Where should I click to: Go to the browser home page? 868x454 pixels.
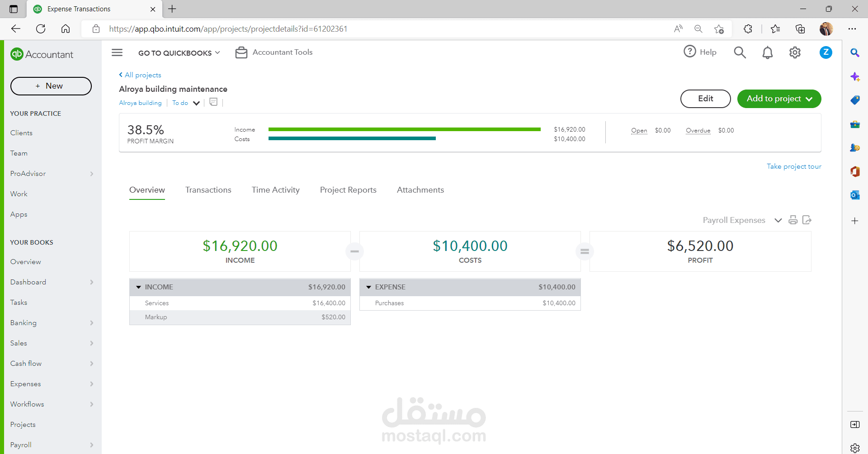66,29
